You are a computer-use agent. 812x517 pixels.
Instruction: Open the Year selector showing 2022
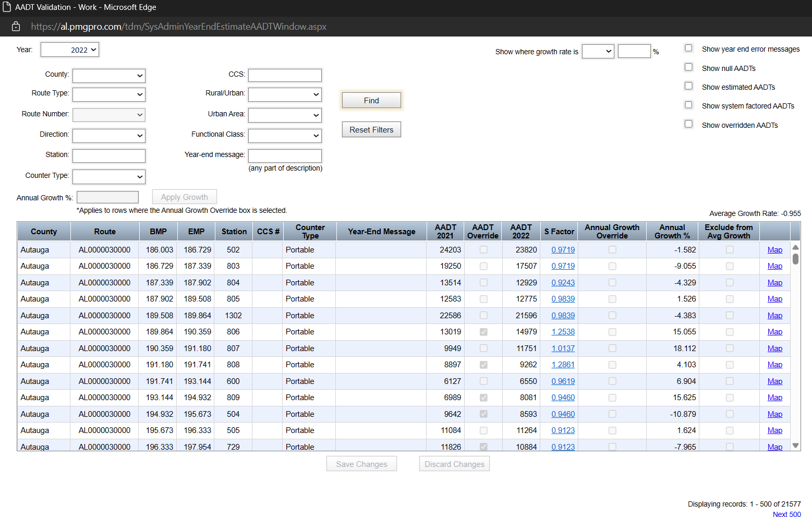pyautogui.click(x=69, y=49)
